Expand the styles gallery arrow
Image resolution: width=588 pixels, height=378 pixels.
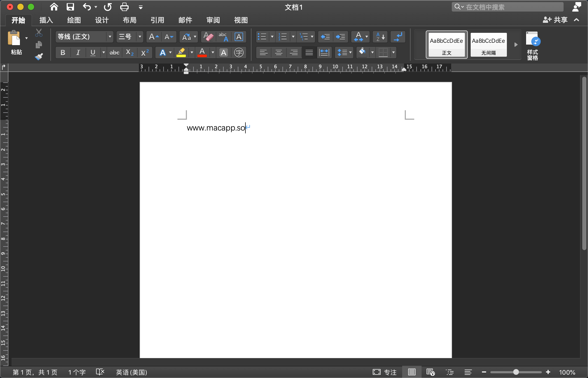pyautogui.click(x=516, y=45)
